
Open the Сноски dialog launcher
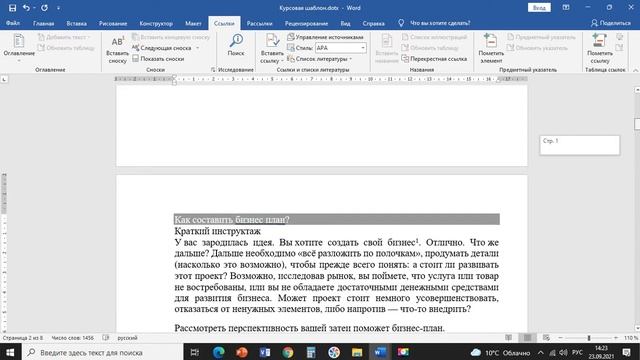[213, 70]
